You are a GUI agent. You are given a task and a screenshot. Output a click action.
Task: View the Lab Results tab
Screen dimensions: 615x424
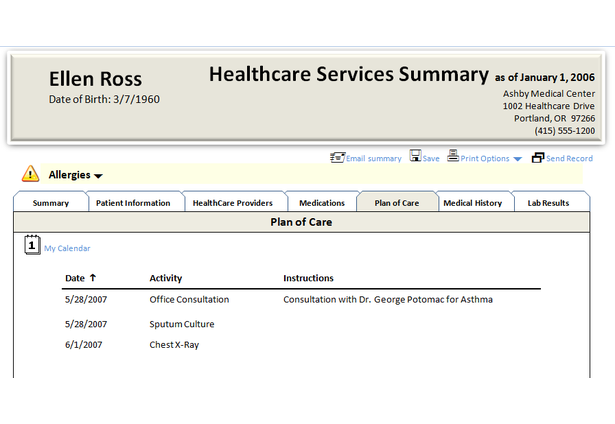click(x=548, y=203)
